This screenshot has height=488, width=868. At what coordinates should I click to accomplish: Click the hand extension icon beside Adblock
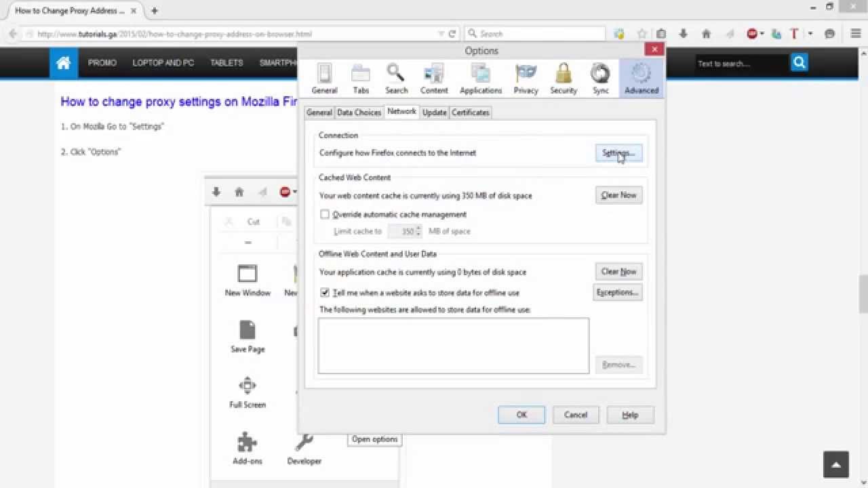click(776, 34)
